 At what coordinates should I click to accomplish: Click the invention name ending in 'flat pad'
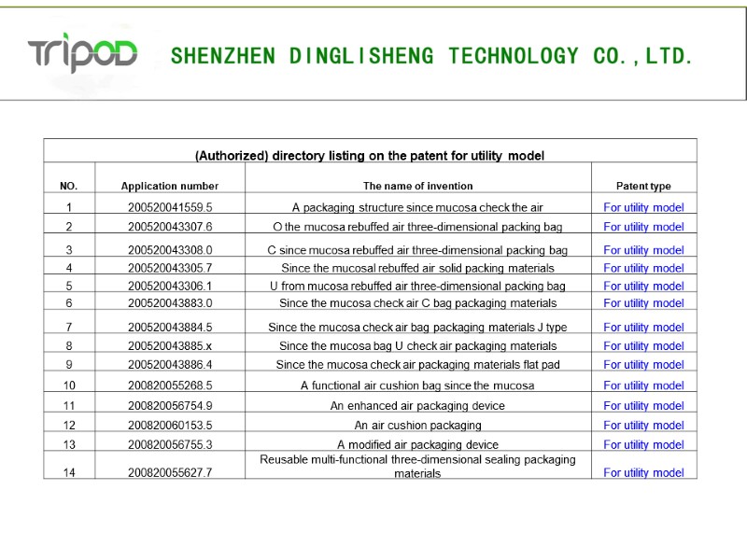point(417,364)
